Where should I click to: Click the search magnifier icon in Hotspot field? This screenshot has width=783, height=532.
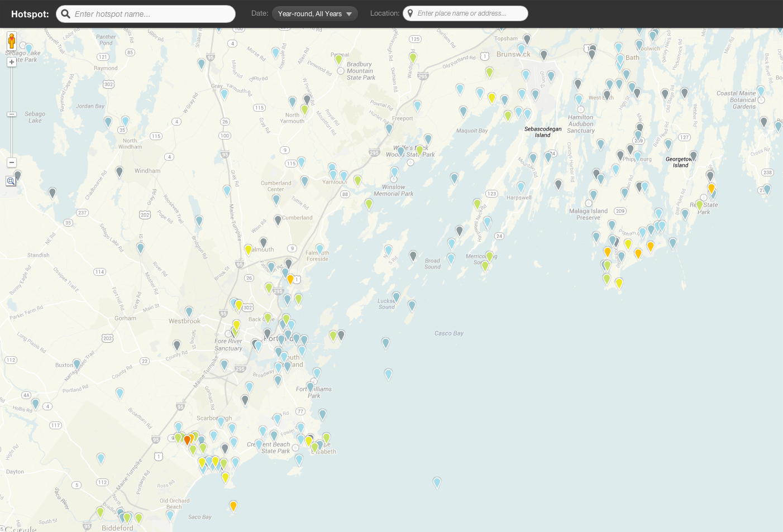click(65, 13)
